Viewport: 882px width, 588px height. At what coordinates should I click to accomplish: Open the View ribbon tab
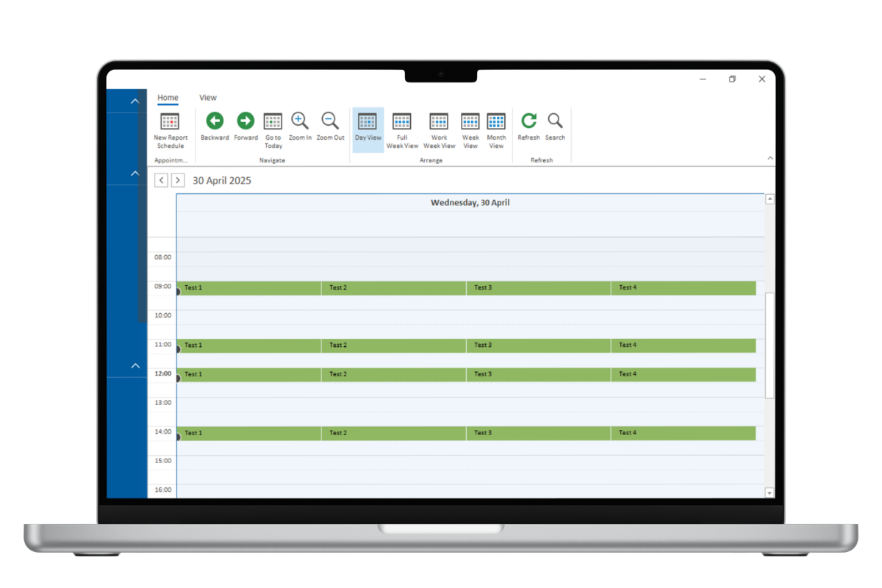tap(208, 98)
